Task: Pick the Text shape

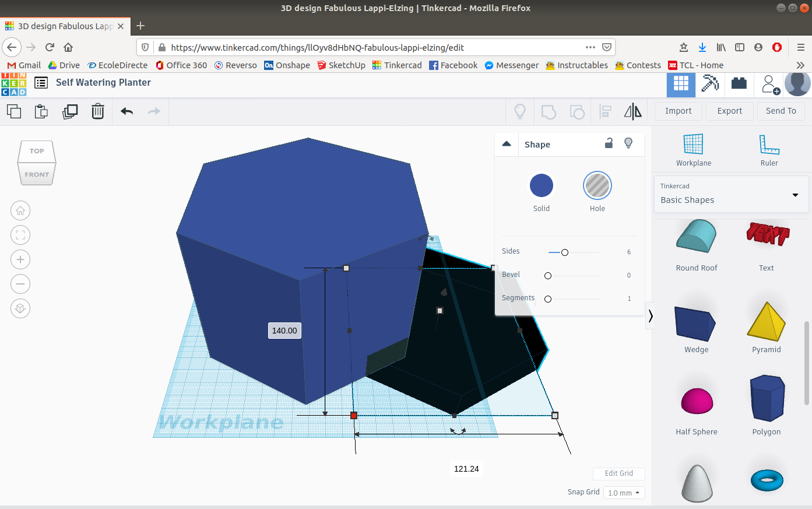Action: pos(767,245)
